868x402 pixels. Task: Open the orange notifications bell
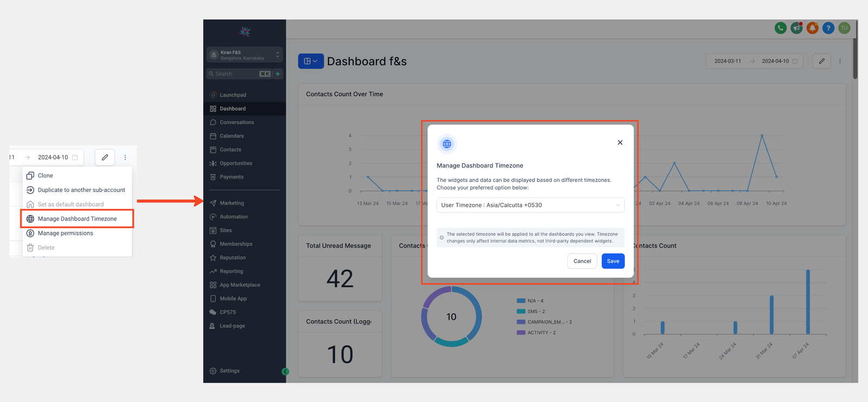(x=812, y=28)
